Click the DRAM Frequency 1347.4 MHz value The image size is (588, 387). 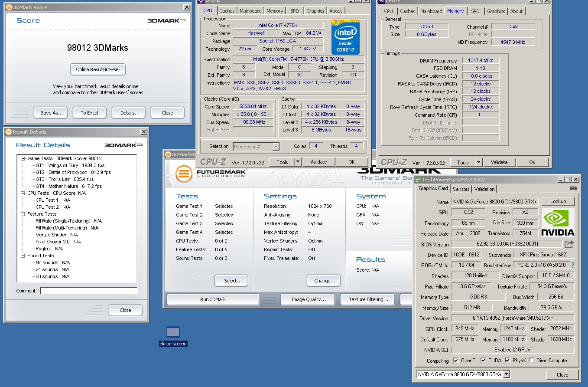pyautogui.click(x=481, y=61)
